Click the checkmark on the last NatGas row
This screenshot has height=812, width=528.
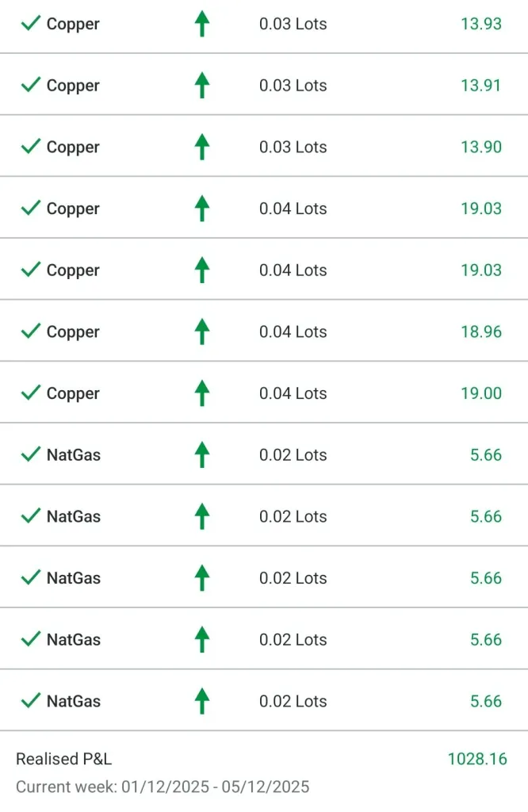[x=31, y=700]
